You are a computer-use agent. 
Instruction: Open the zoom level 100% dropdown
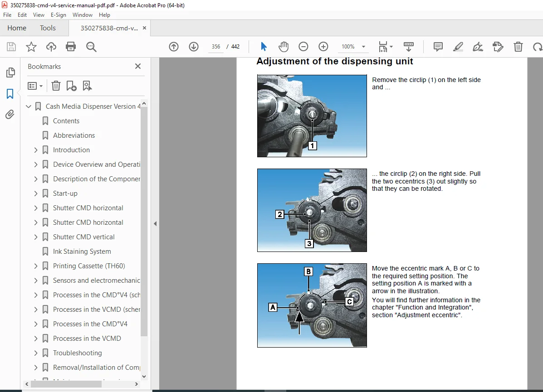[x=353, y=46]
